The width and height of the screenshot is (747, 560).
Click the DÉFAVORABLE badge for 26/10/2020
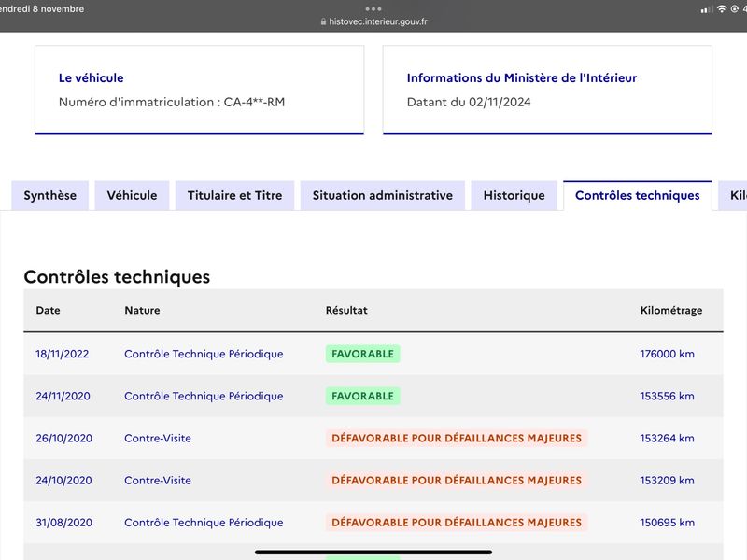point(457,438)
